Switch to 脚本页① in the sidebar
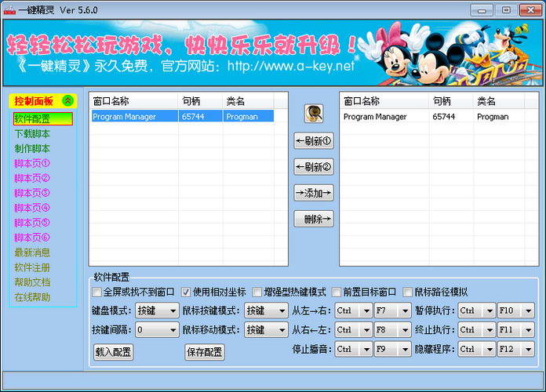 (x=32, y=163)
